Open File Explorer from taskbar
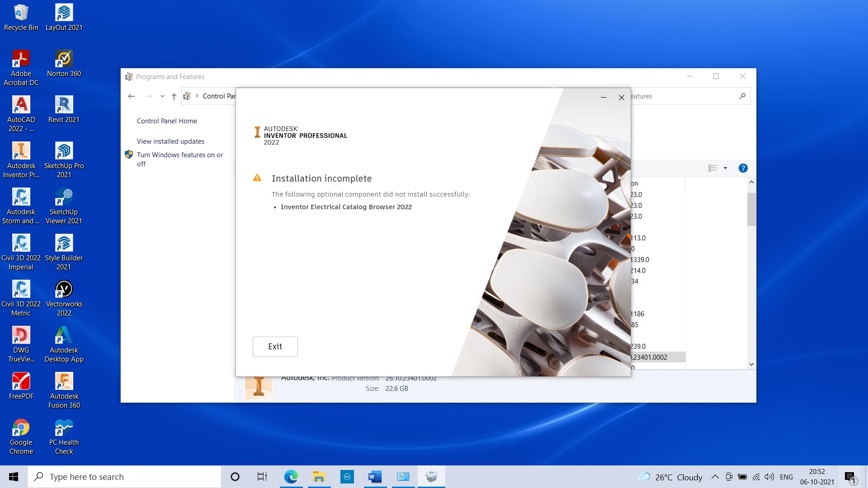 tap(319, 477)
